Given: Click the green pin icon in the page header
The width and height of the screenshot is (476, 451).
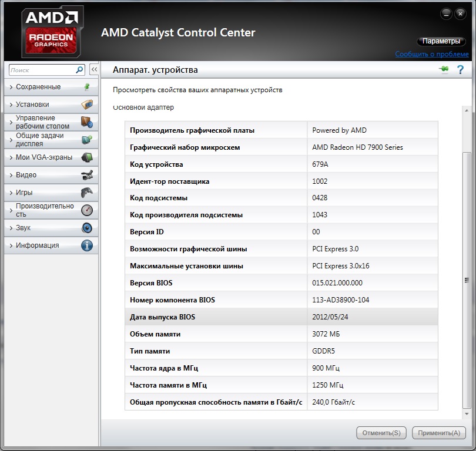Looking at the screenshot, I should (x=444, y=69).
